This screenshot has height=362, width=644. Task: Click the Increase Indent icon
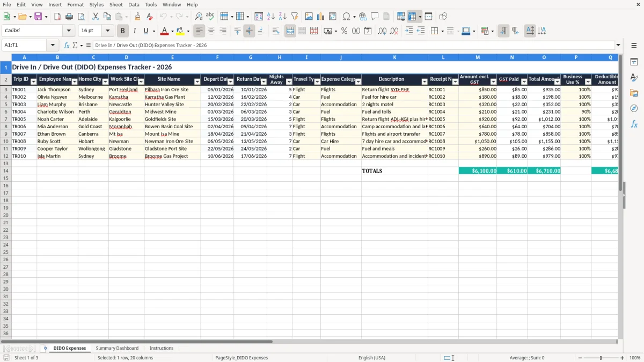[x=409, y=31]
